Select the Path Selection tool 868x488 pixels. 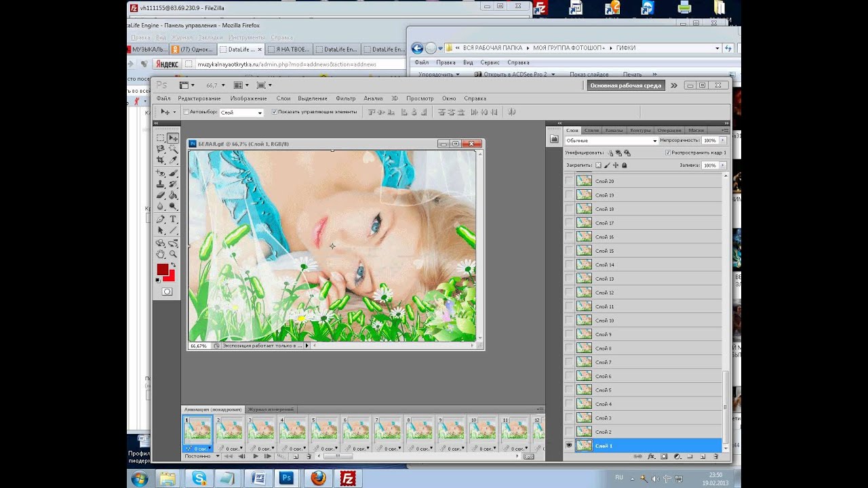(161, 230)
